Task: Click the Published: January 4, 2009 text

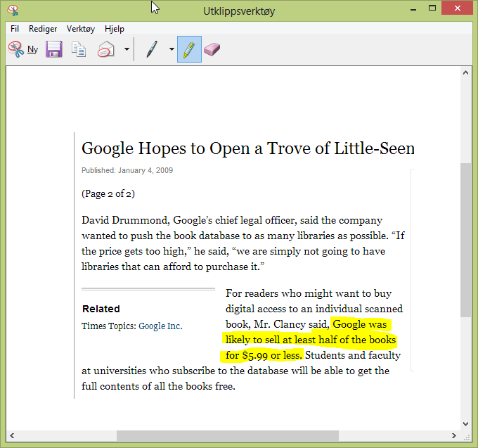Action: pyautogui.click(x=127, y=170)
